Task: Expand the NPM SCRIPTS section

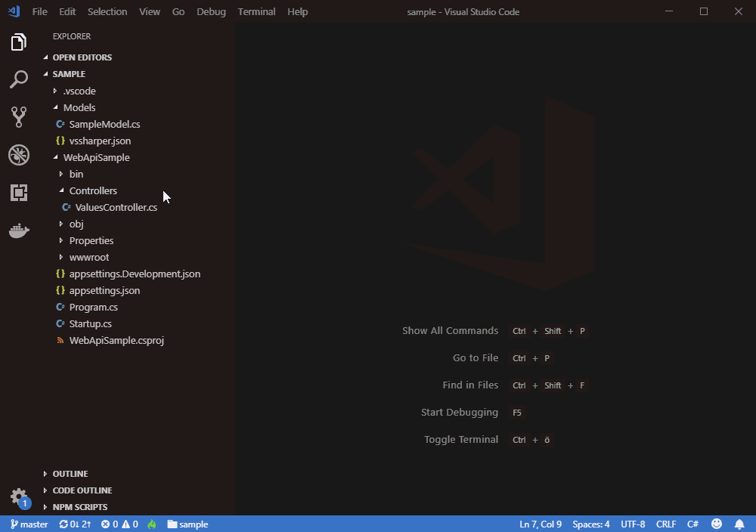Action: 45,507
